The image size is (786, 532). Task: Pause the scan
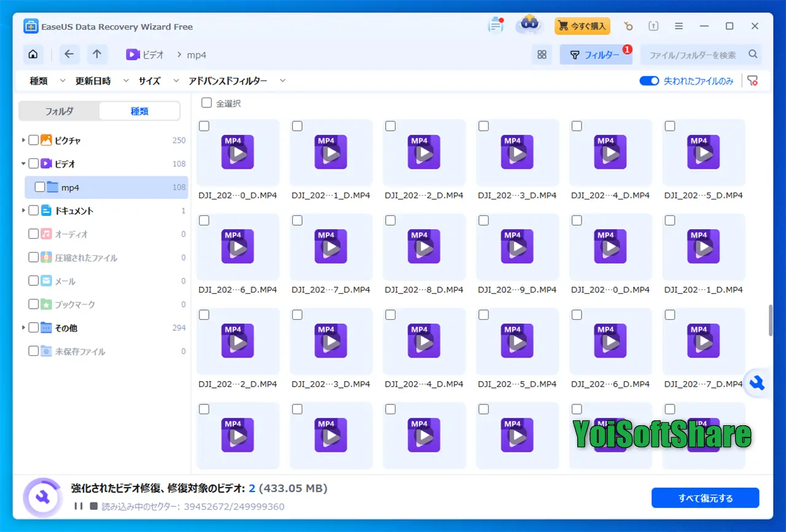(78, 506)
